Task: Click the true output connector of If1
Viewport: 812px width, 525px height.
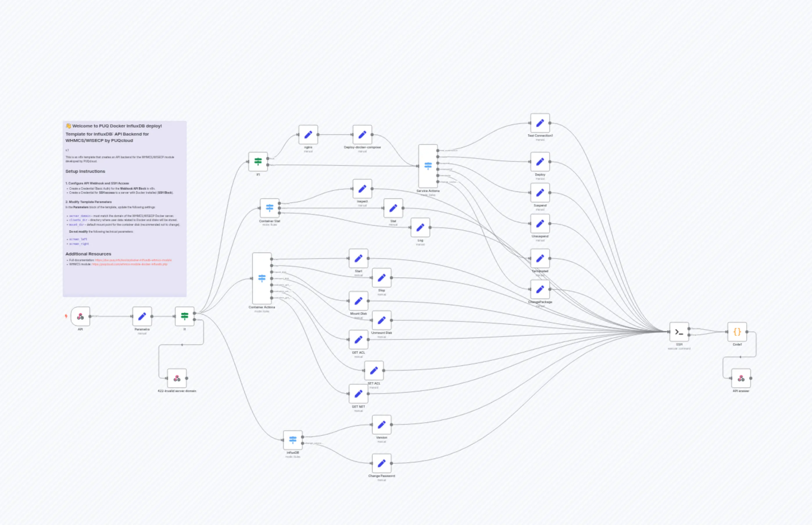Action: tap(268, 159)
